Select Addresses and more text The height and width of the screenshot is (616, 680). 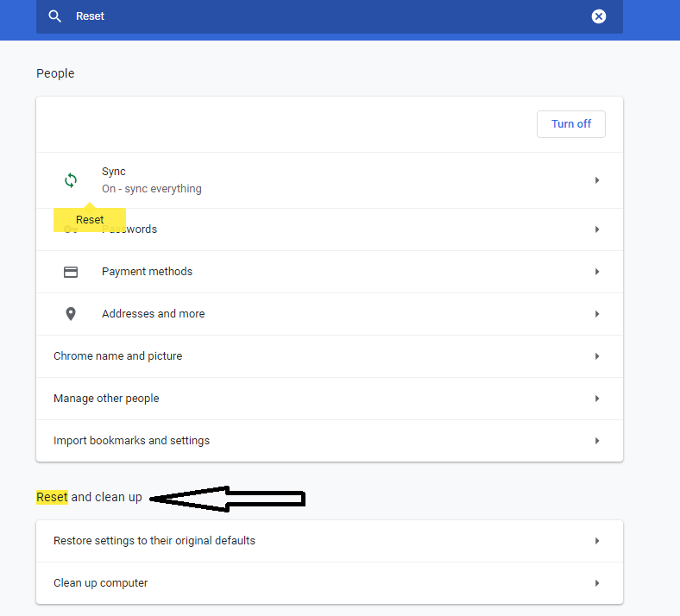tap(153, 314)
